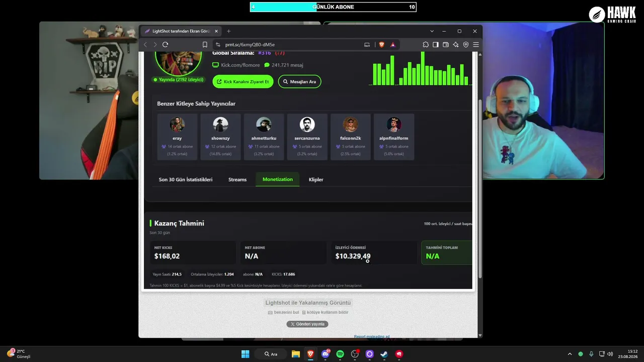Screen dimensions: 644x362
Task: Switch to the Streams tab
Action: point(237,179)
